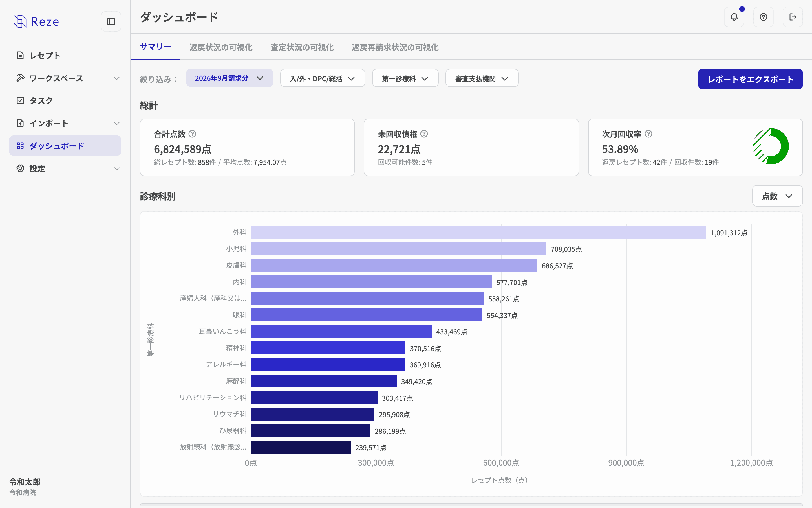Show info tooltip icon next to 未回収債権
The height and width of the screenshot is (508, 812).
click(424, 134)
